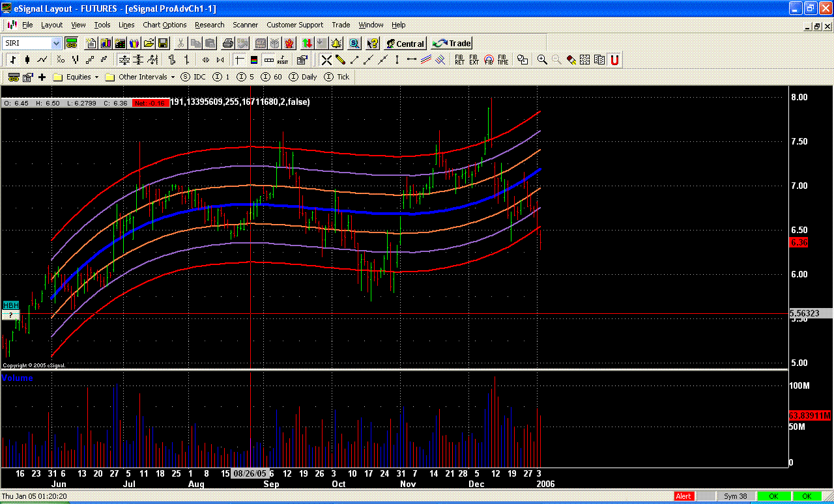
Task: Open the Chart Options menu
Action: [164, 25]
